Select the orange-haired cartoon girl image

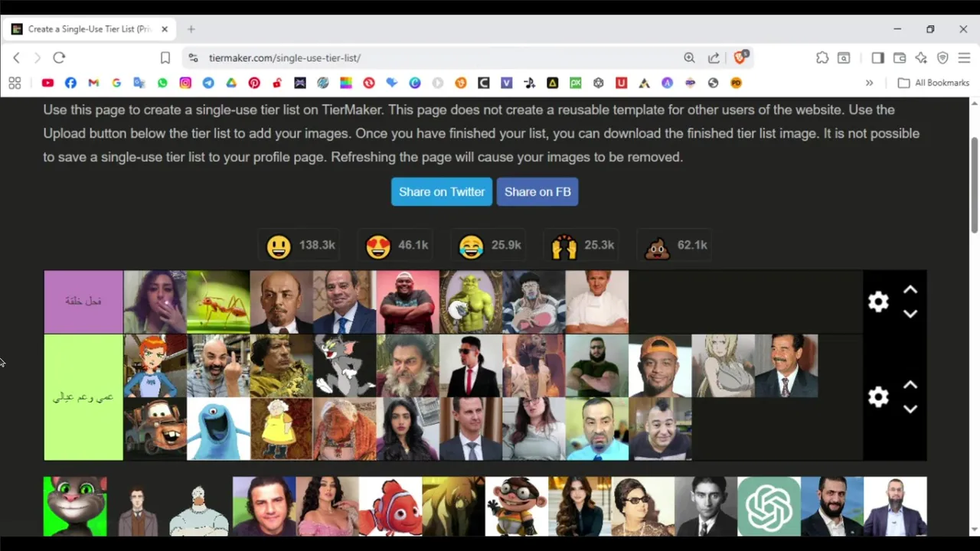(155, 366)
